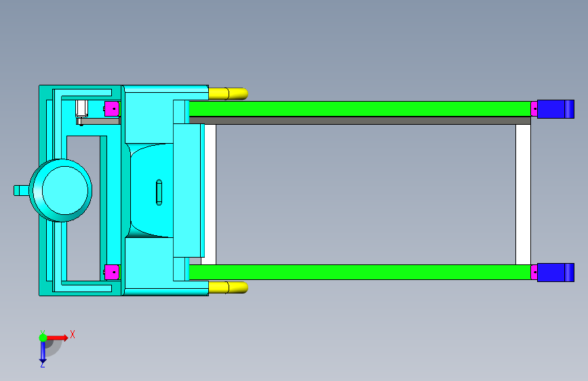Select the right white vertical crossbar
This screenshot has height=381, width=588.
click(523, 195)
